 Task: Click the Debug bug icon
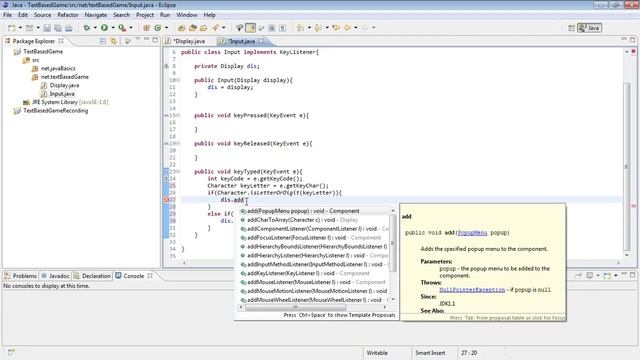(x=87, y=28)
